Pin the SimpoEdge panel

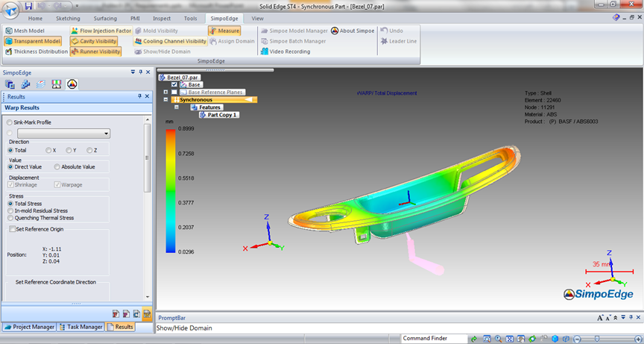pos(140,72)
